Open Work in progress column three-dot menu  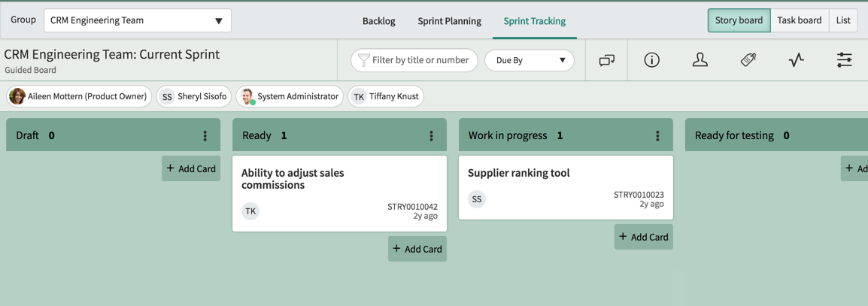657,135
